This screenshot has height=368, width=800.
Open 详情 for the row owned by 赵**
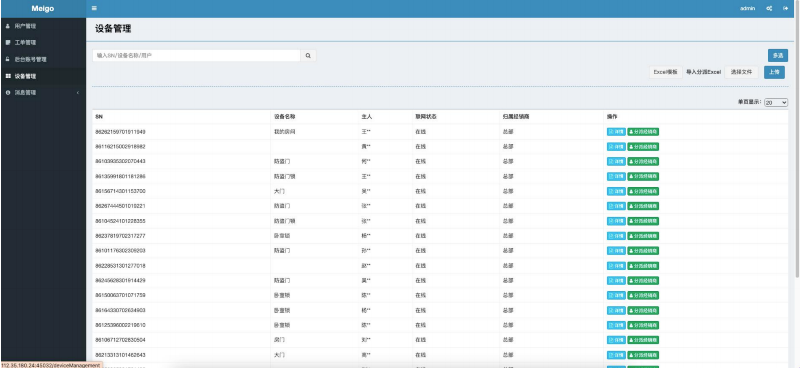(616, 266)
